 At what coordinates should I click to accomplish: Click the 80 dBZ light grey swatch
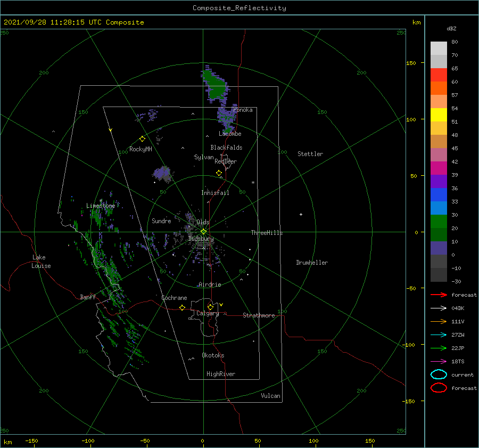click(439, 48)
